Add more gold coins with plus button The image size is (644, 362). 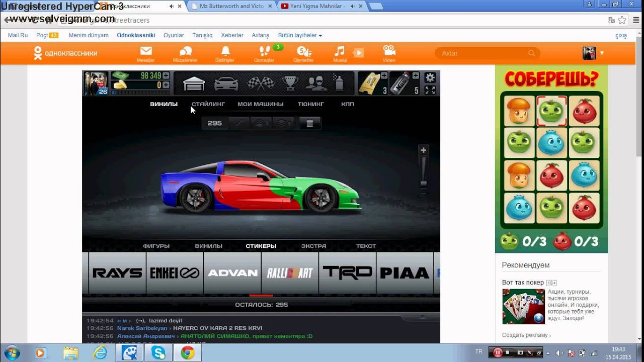tap(166, 85)
